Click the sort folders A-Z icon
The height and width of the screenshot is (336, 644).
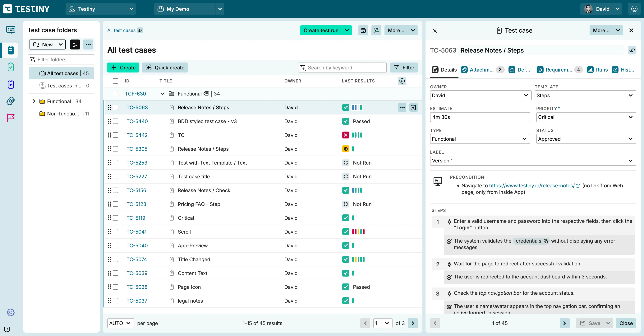pyautogui.click(x=75, y=44)
